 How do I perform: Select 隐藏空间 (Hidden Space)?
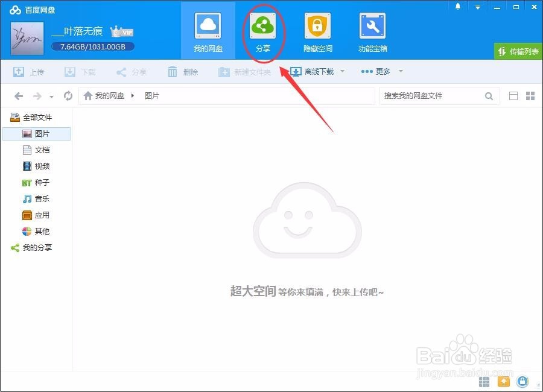pyautogui.click(x=317, y=31)
